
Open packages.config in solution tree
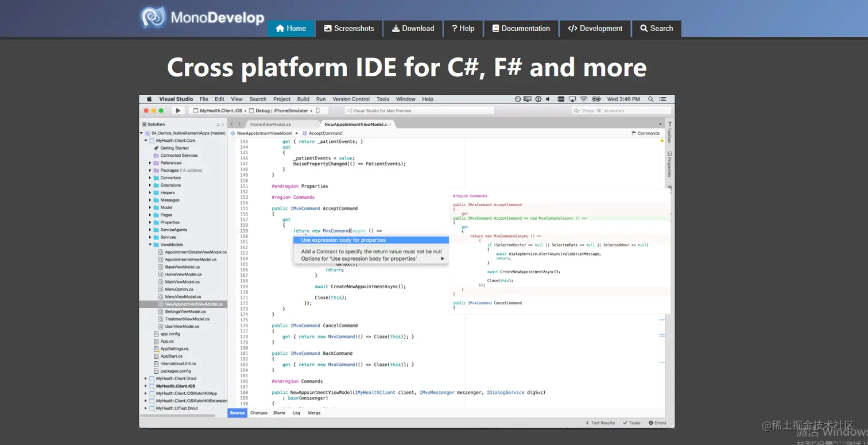pos(176,372)
